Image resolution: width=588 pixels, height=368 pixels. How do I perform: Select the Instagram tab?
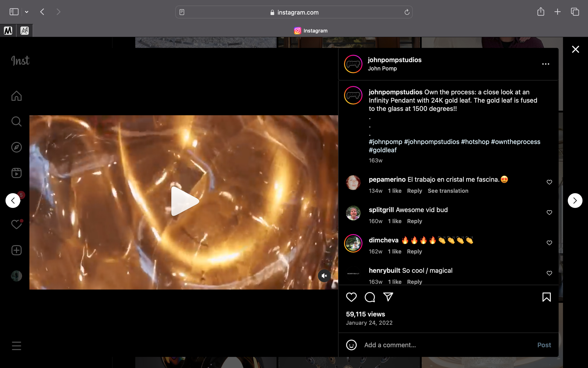[x=310, y=31]
